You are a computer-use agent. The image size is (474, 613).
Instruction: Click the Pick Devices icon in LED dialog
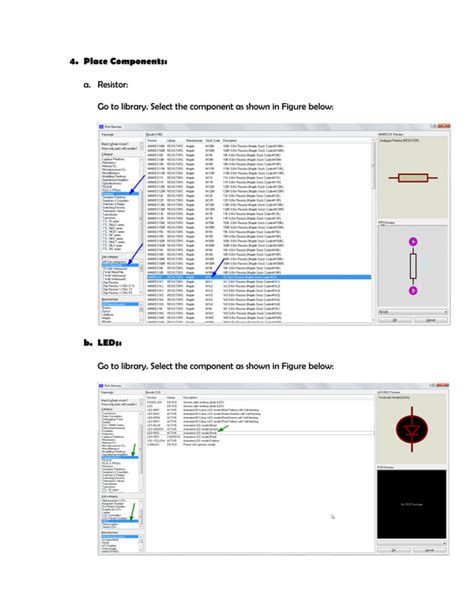[x=101, y=385]
